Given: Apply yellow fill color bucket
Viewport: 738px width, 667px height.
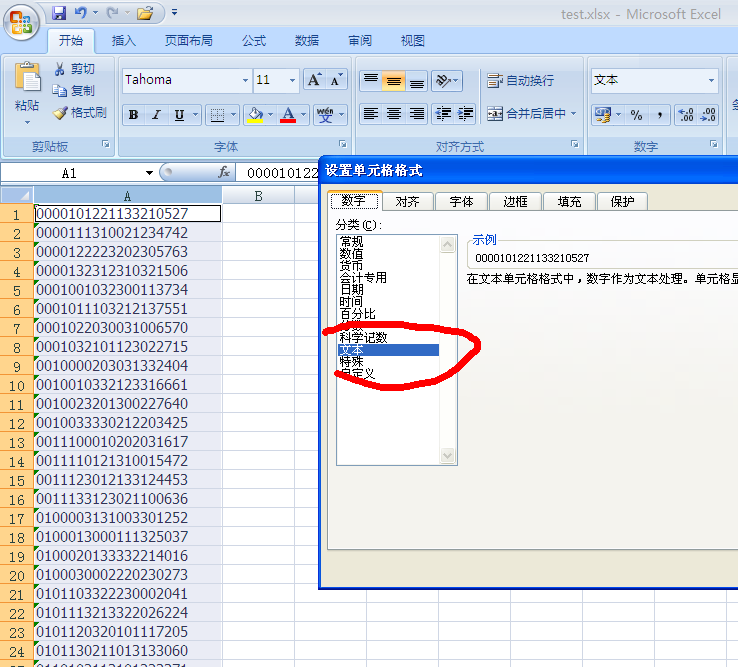Looking at the screenshot, I should click(x=256, y=115).
